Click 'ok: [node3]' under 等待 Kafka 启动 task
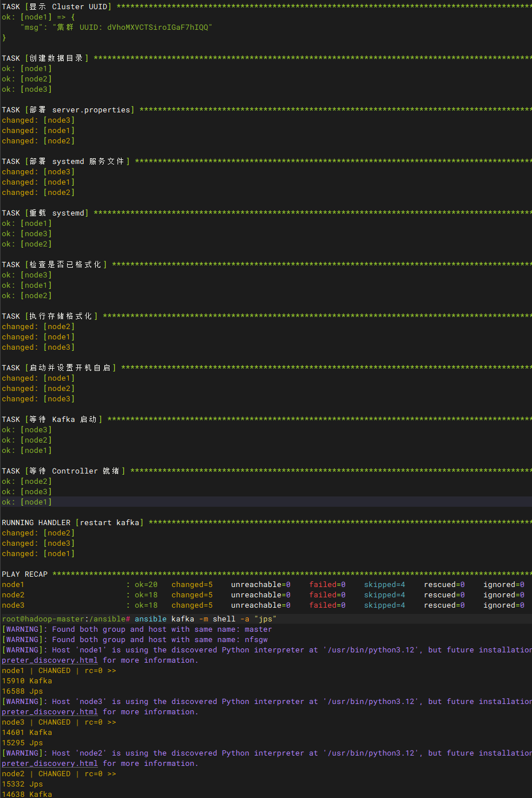The image size is (532, 798). [x=26, y=430]
